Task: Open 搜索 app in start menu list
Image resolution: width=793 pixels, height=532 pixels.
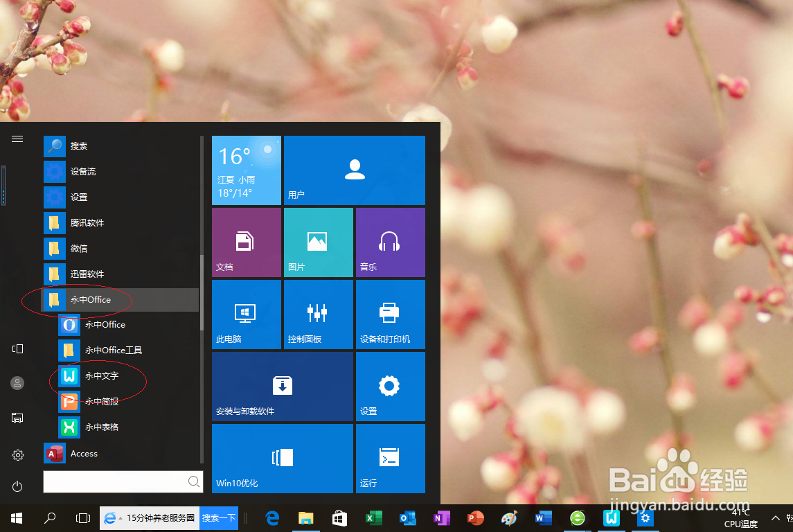Action: tap(121, 145)
